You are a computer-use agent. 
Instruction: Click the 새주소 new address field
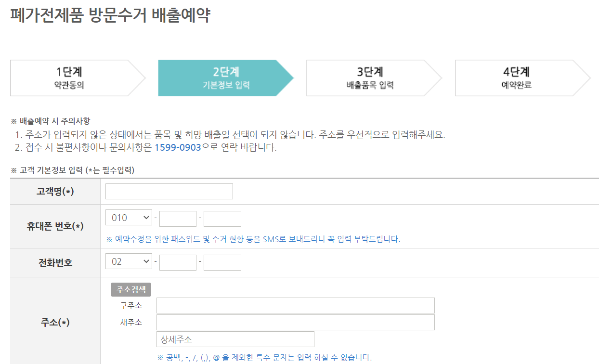296,322
